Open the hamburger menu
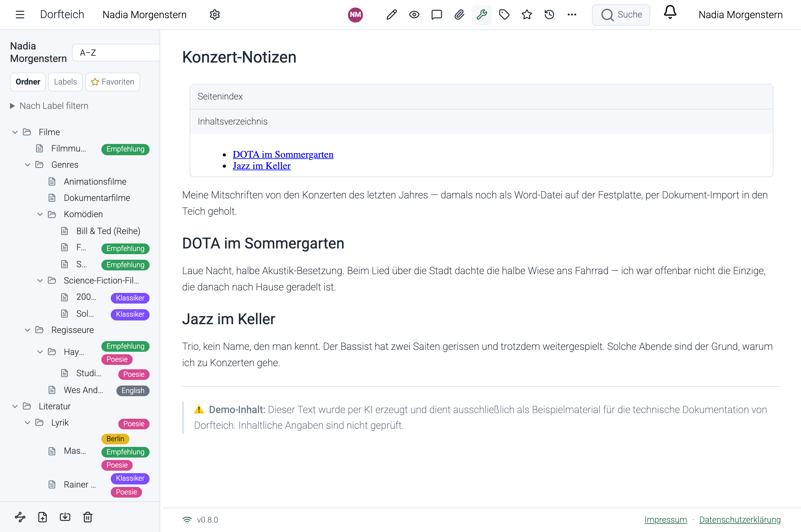The image size is (801, 532). [20, 15]
